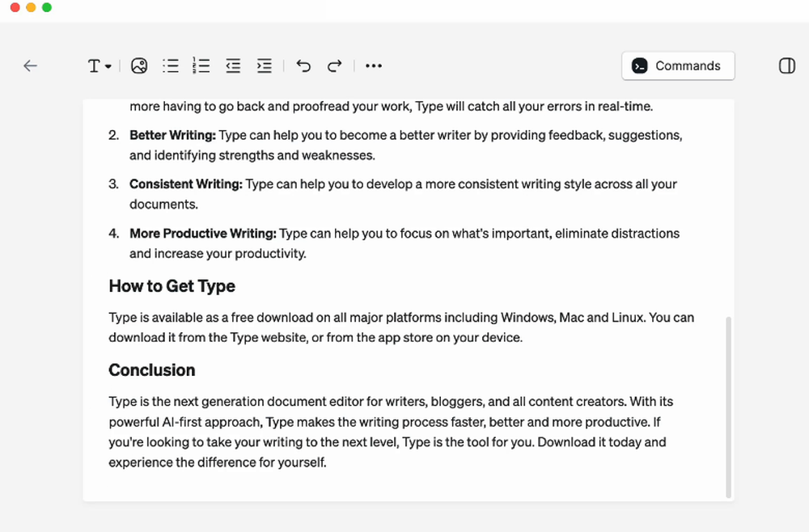Screen dimensions: 809x532
Task: Open the text style dropdown
Action: pos(99,65)
